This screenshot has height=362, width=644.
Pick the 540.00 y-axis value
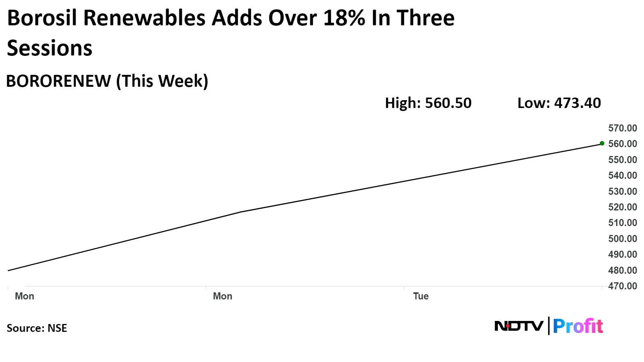(622, 175)
